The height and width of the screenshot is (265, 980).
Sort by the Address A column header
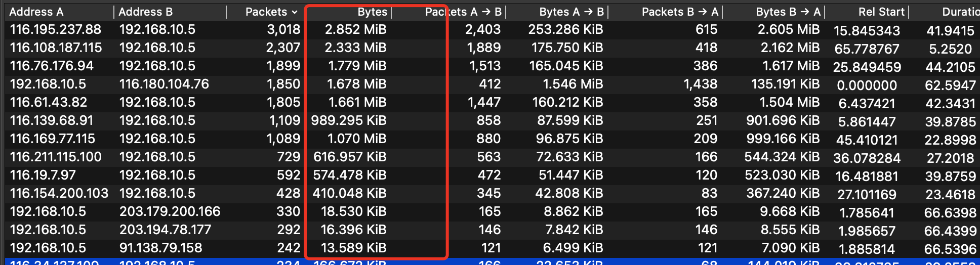click(36, 12)
